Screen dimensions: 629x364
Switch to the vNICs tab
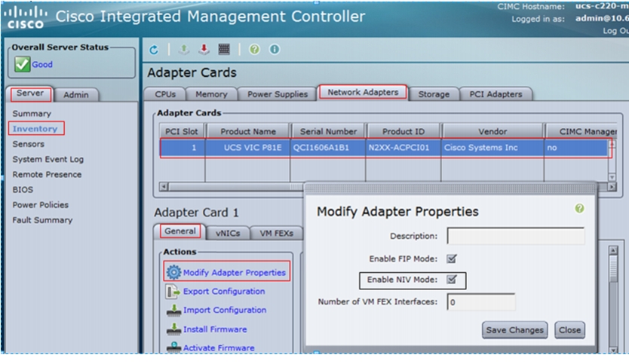pos(228,233)
